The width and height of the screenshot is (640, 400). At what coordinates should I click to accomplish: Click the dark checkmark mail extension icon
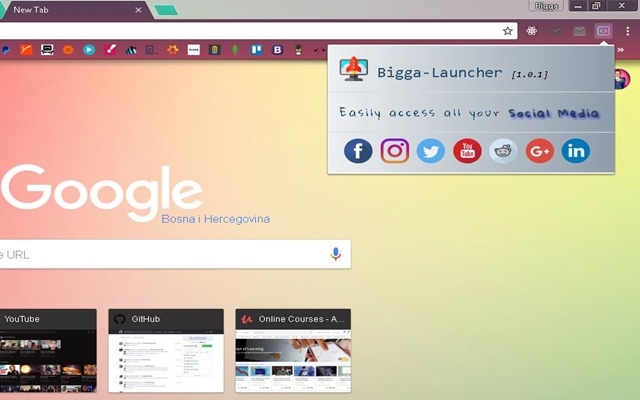(556, 31)
